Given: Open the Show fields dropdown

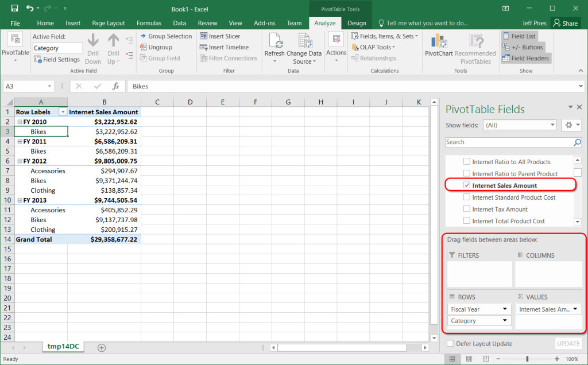Looking at the screenshot, I should click(x=520, y=125).
